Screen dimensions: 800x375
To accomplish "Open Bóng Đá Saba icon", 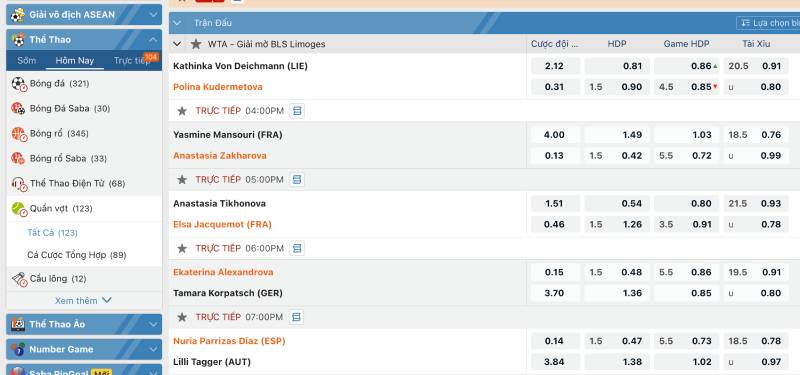I will pos(19,109).
